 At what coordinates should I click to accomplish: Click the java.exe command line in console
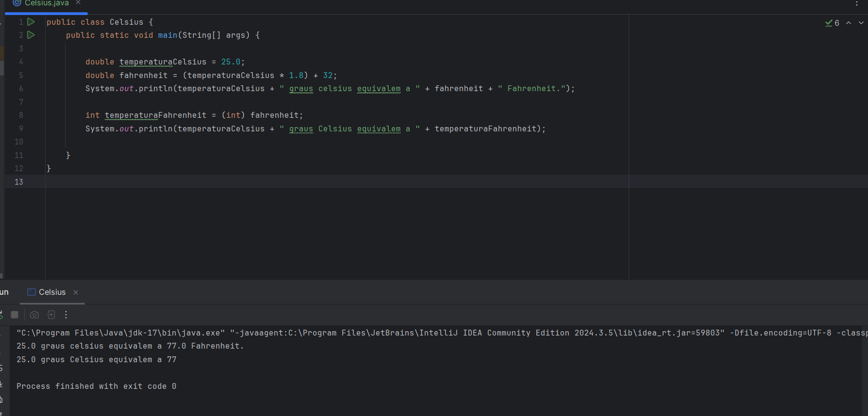442,333
